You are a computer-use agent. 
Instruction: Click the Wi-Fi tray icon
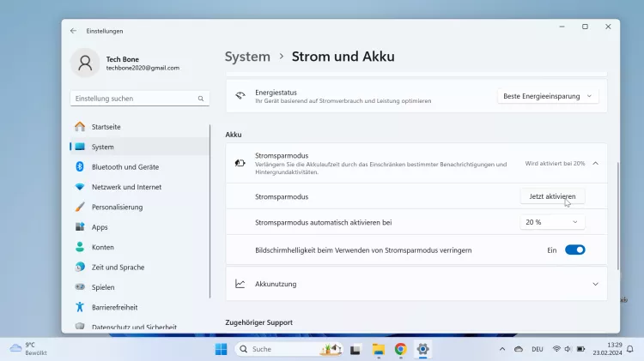[x=556, y=349]
